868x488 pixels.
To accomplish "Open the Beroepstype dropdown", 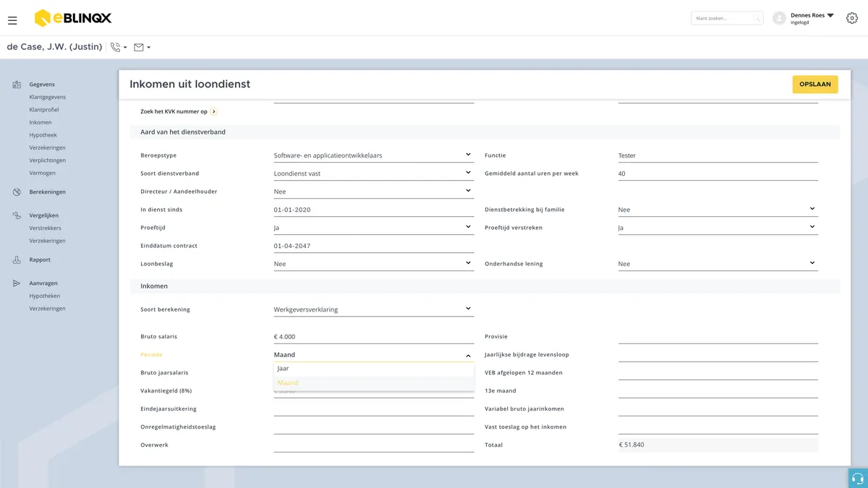I will pyautogui.click(x=374, y=155).
